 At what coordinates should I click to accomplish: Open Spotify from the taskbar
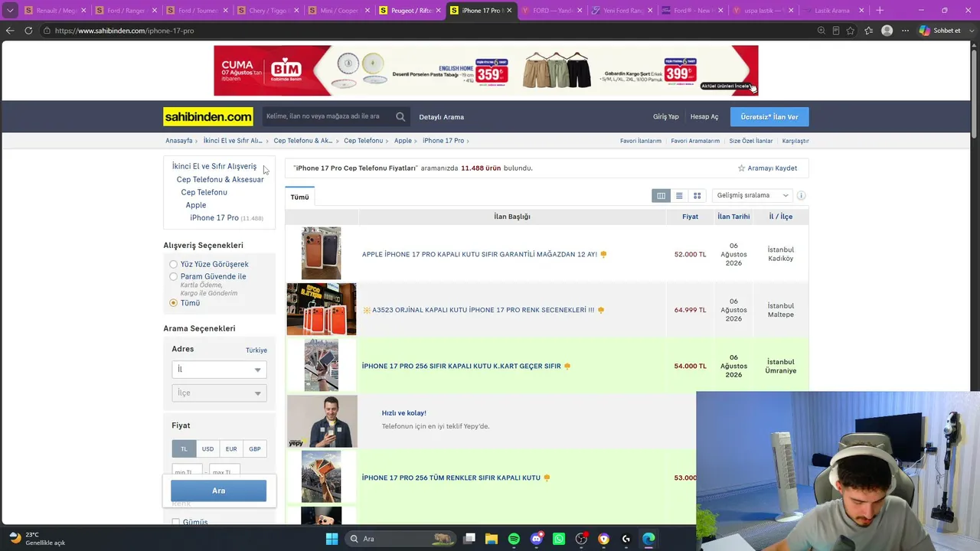click(x=514, y=539)
